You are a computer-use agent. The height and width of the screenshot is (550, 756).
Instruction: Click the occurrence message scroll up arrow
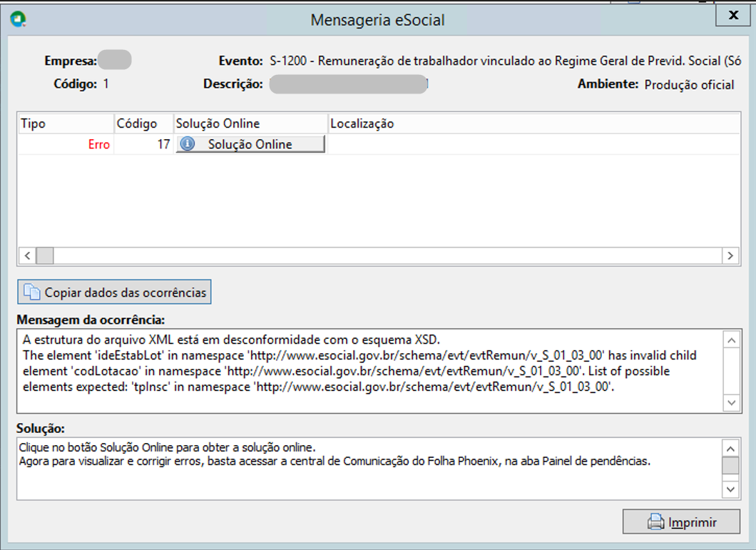tap(732, 340)
